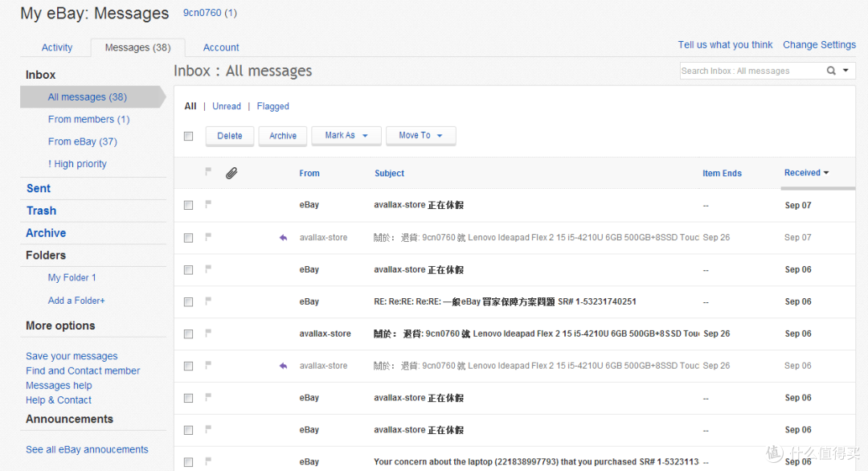Sort by the Item Ends column header
The width and height of the screenshot is (868, 471).
coord(722,174)
